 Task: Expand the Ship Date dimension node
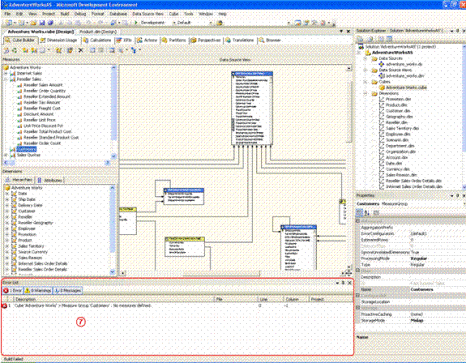point(7,199)
